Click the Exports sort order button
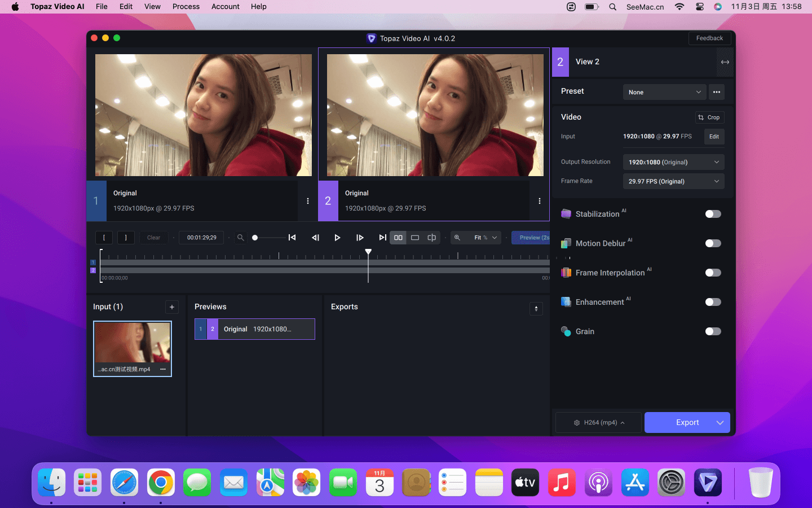This screenshot has width=812, height=508. 536,309
